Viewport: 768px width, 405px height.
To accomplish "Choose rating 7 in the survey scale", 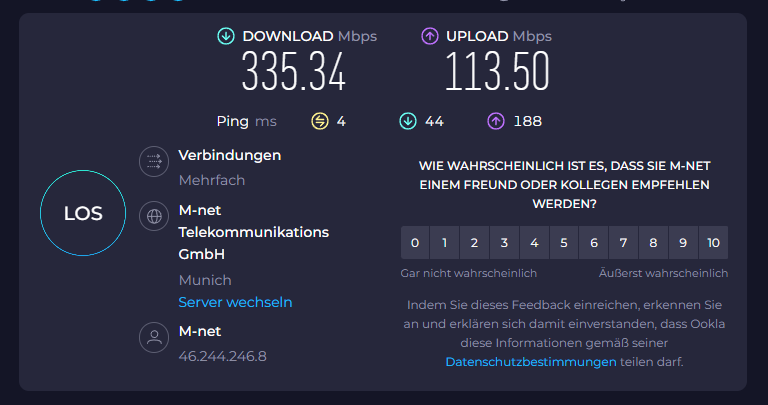I will coord(624,242).
